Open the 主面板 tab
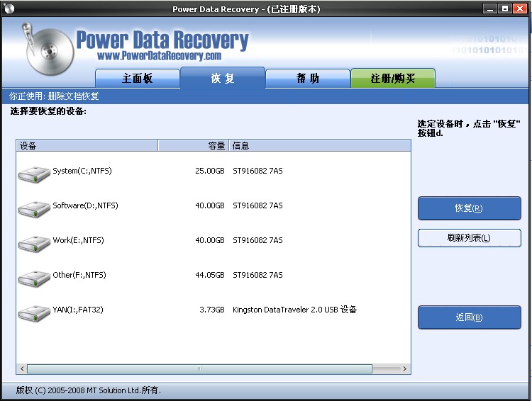Image resolution: width=532 pixels, height=401 pixels. coord(138,79)
